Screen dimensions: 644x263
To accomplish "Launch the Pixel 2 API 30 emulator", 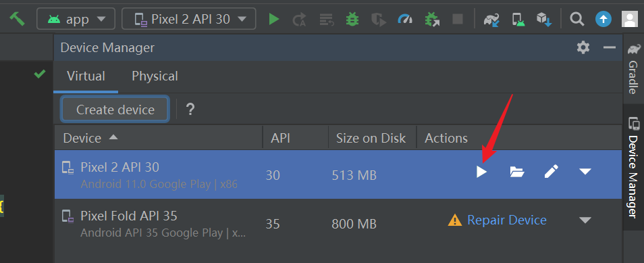I will pyautogui.click(x=481, y=172).
